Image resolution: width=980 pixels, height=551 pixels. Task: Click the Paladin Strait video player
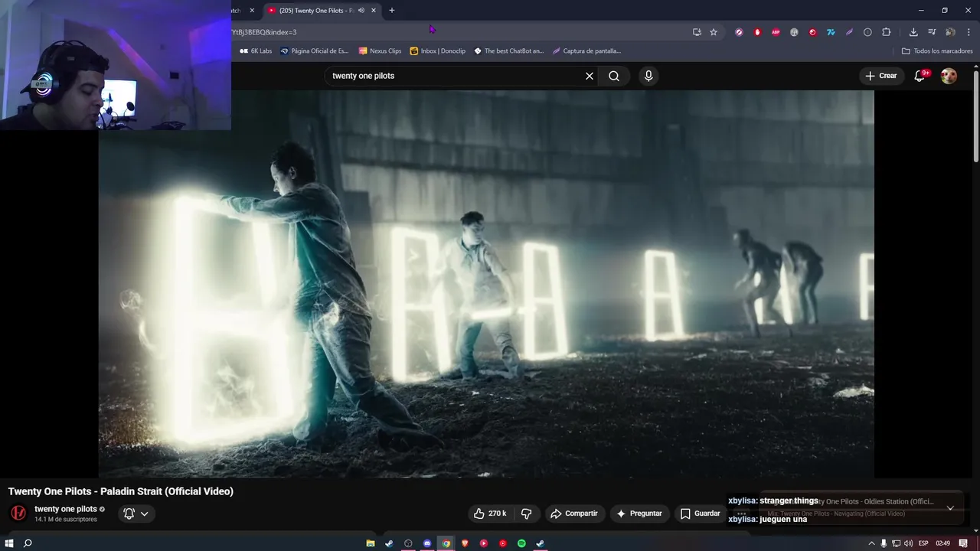coord(486,284)
